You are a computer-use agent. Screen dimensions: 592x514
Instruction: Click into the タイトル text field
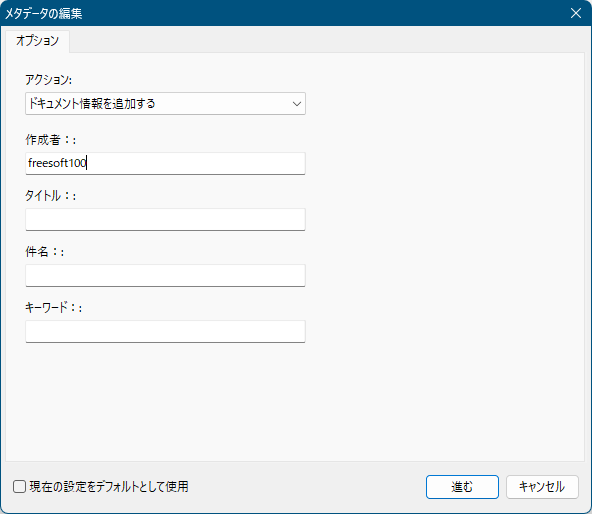point(165,219)
